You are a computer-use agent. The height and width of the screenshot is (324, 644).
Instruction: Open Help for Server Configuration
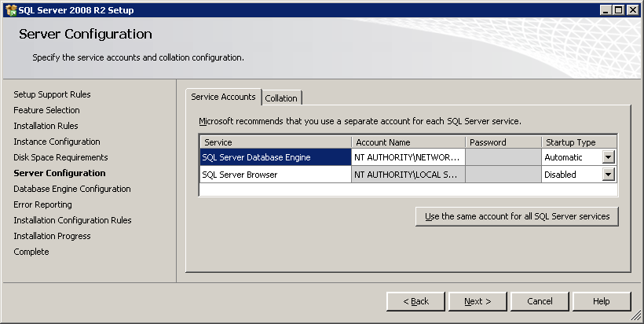click(x=601, y=301)
